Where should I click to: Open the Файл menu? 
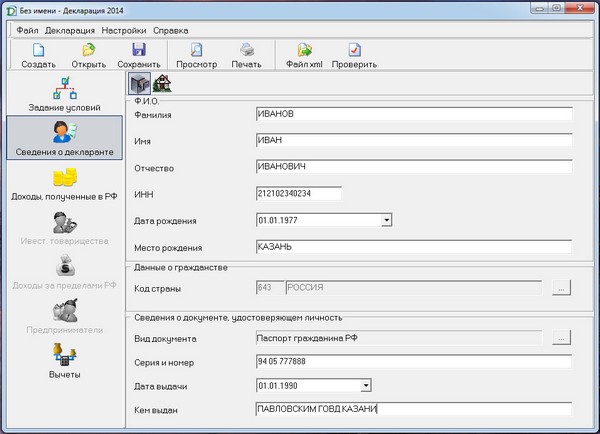[27, 31]
